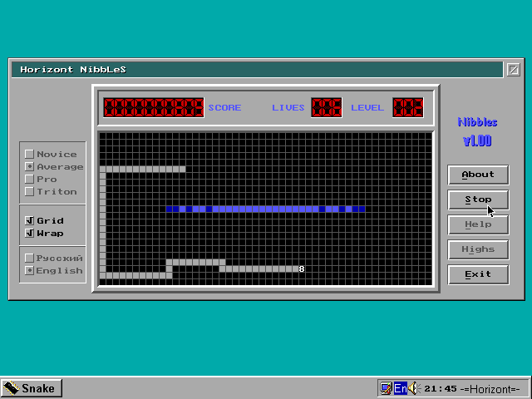The height and width of the screenshot is (399, 532).
Task: Click the number 8 food item
Action: click(302, 268)
